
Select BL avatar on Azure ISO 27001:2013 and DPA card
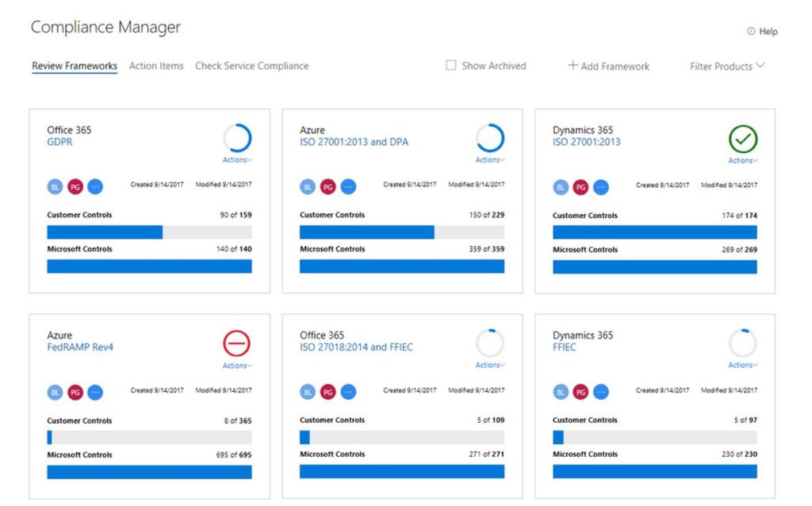point(308,186)
